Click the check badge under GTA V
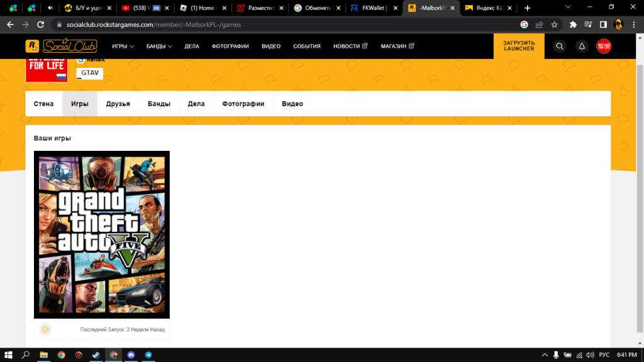Viewport: 644px width, 362px height. pos(45,329)
